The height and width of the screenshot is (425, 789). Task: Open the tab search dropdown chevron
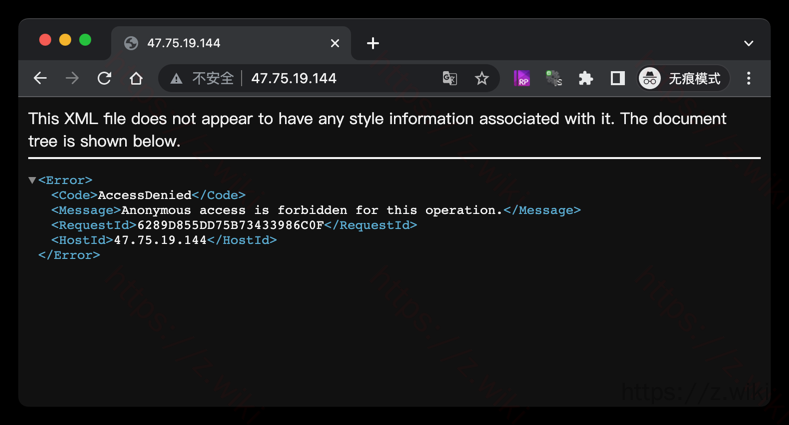[x=748, y=43]
